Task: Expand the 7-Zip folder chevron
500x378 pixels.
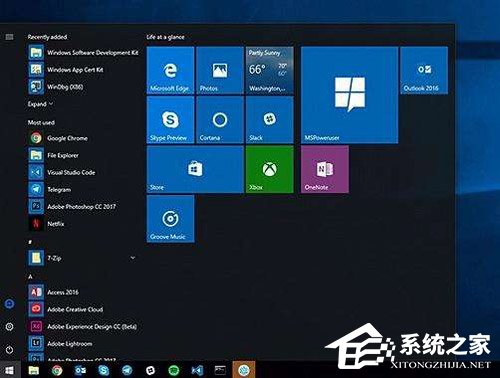Action: (x=133, y=258)
